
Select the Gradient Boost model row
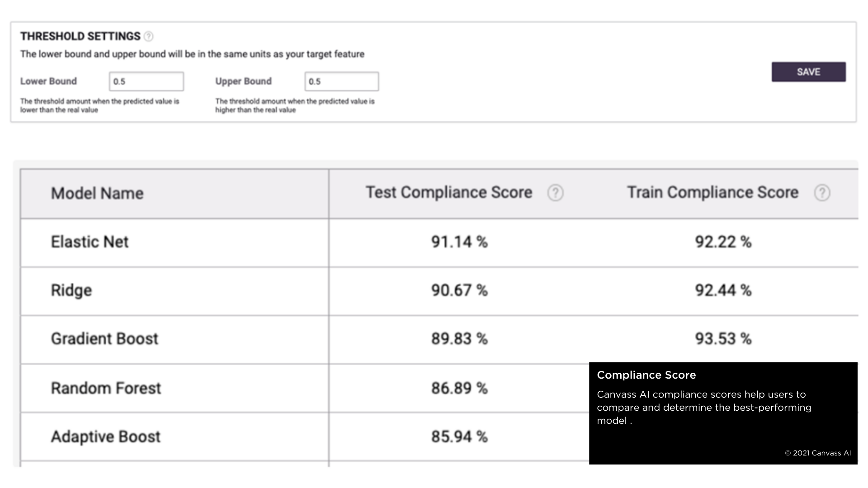pyautogui.click(x=439, y=339)
